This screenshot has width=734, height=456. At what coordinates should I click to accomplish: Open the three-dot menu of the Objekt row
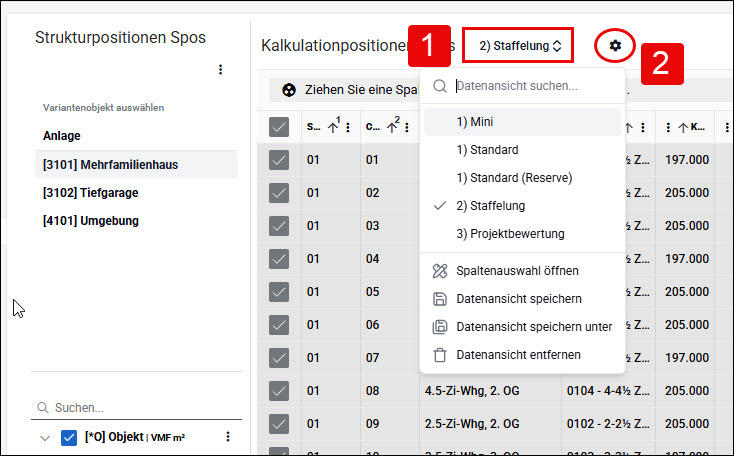(x=228, y=437)
